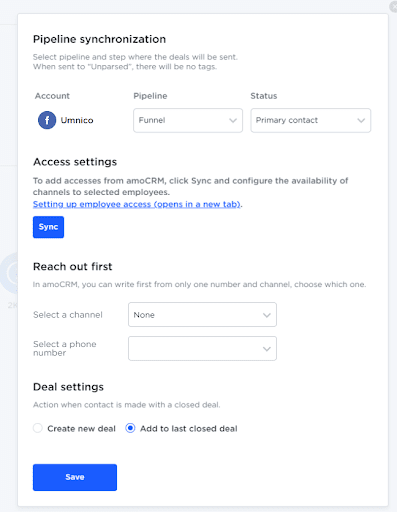Open the Status dropdown showing Primary contact

[311, 120]
